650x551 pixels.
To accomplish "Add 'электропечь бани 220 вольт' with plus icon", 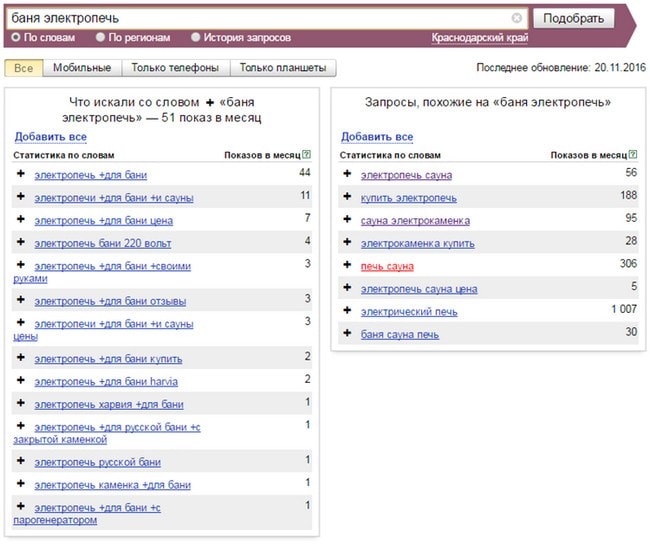I will coord(21,242).
